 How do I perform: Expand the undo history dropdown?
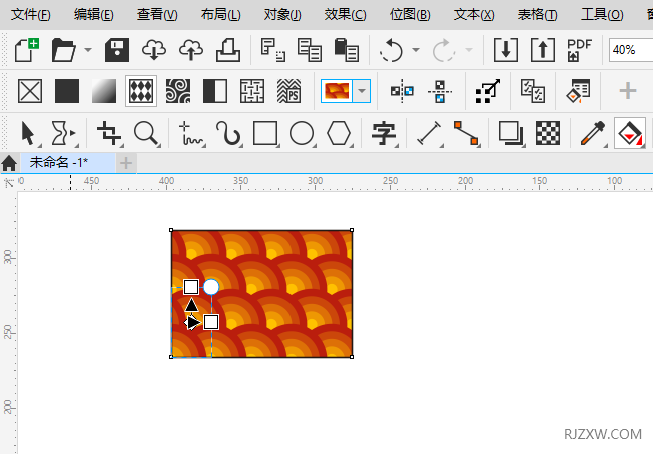(416, 50)
